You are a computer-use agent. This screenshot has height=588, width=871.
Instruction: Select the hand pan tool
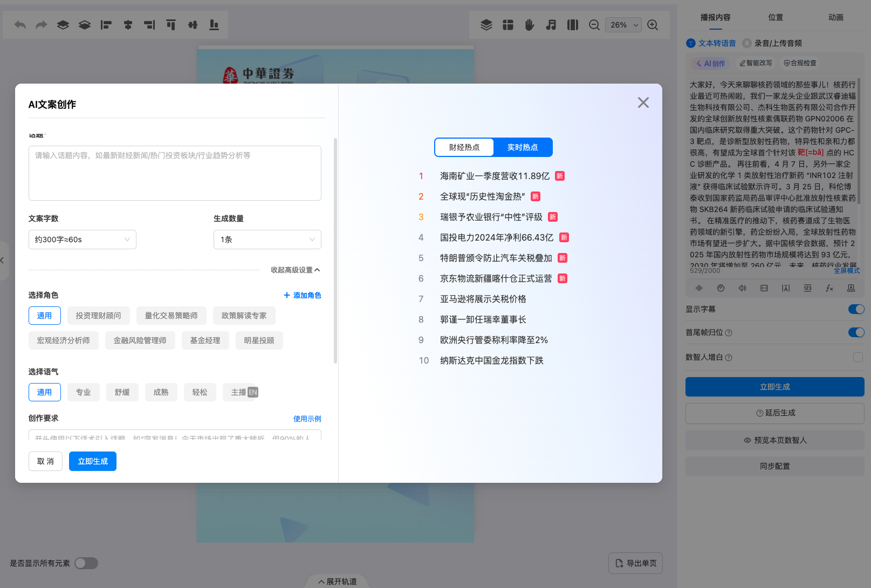click(x=529, y=25)
